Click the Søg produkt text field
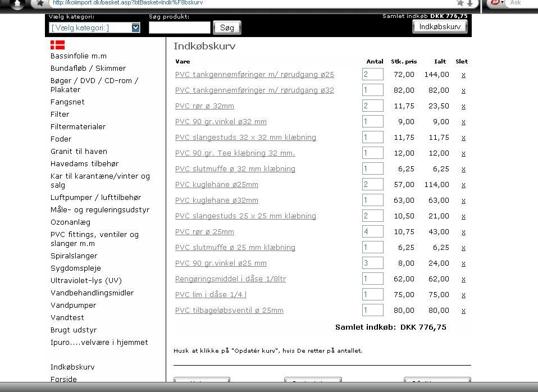The width and height of the screenshot is (538, 392). 179,28
